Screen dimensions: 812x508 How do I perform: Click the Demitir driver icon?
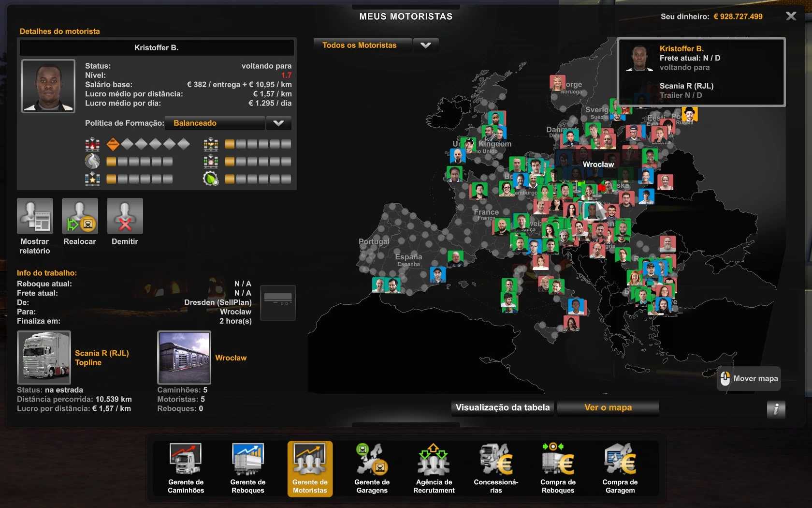(125, 216)
